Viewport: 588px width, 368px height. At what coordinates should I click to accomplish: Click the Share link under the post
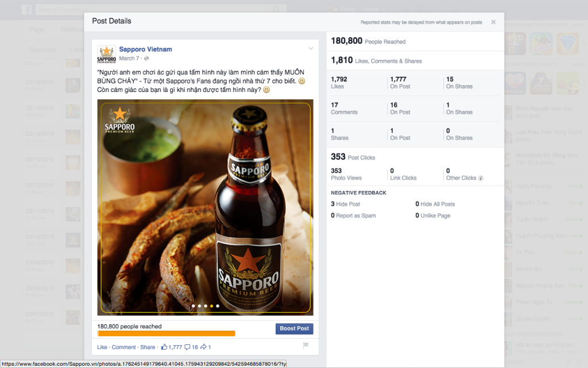[148, 347]
